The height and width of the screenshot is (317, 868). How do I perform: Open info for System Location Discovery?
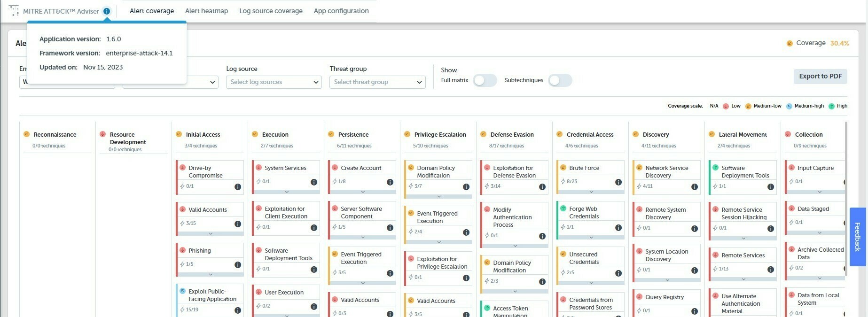point(695,271)
